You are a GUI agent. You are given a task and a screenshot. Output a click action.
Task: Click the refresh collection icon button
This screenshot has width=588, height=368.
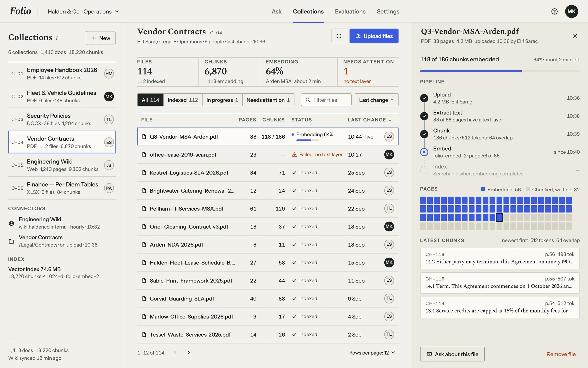(339, 36)
